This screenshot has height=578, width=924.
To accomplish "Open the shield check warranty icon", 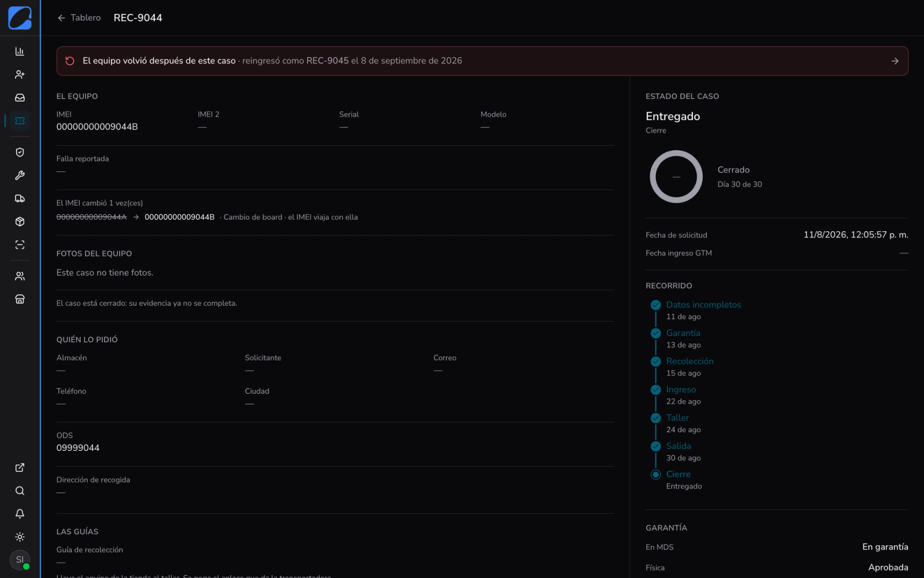I will coord(20,152).
